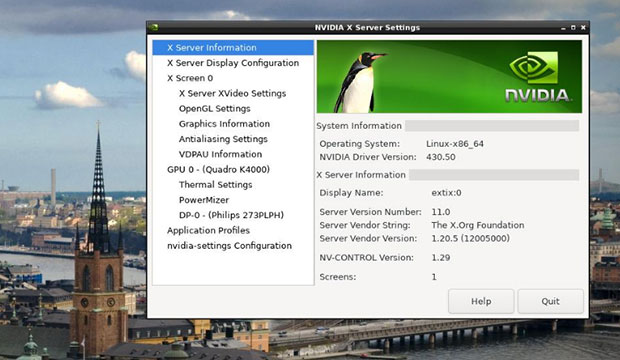Click the display name value extix:0
620x360 pixels.
446,193
